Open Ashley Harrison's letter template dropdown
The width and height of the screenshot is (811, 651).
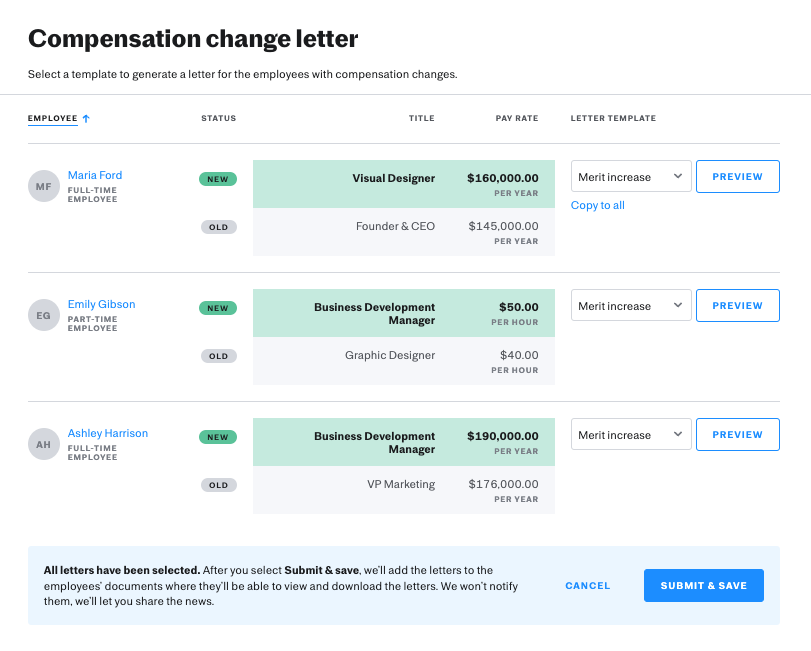coord(630,435)
